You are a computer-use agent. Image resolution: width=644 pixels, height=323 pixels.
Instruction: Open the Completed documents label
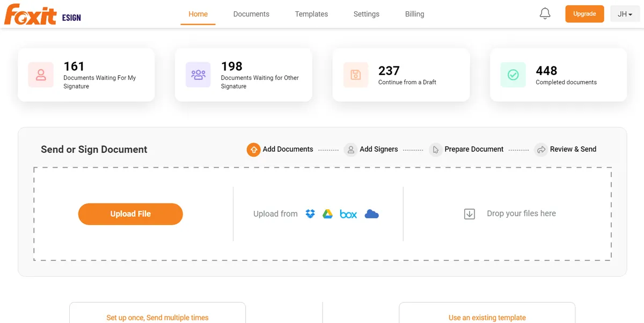point(566,82)
